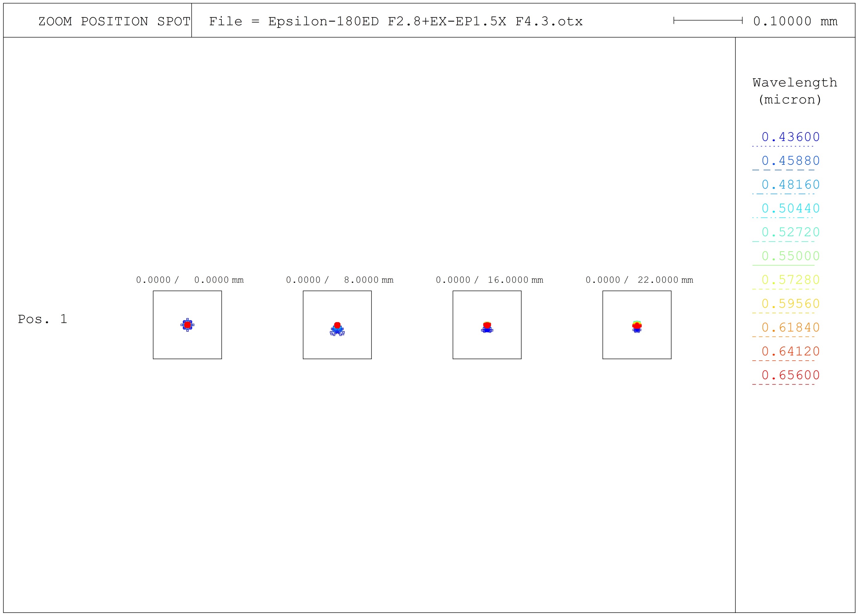Click the on-axis 0.0000 spot diagram box
Viewport: 862px width, 616px height.
[x=187, y=325]
